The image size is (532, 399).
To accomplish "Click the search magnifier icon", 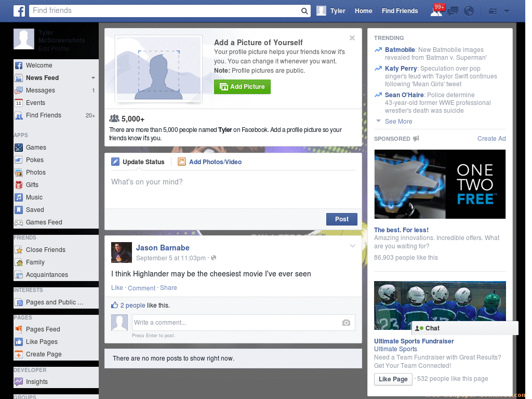I will pyautogui.click(x=304, y=11).
